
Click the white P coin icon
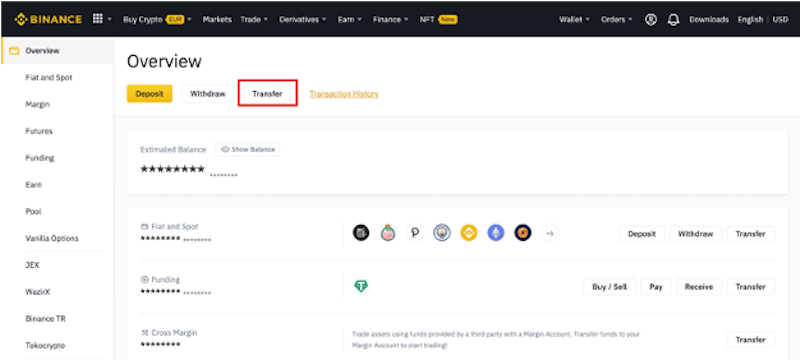click(x=415, y=233)
